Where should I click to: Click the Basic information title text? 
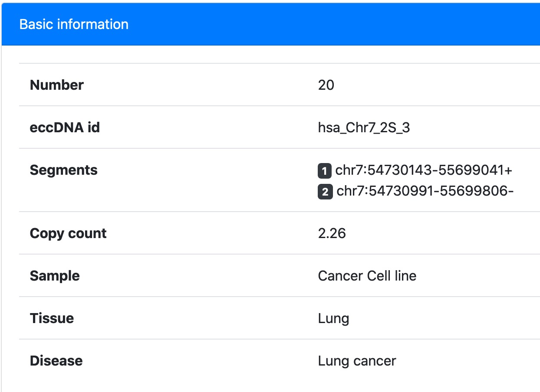[74, 24]
